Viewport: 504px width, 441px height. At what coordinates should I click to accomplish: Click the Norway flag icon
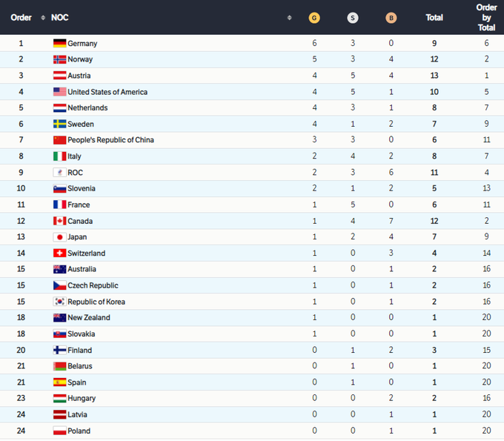tap(59, 59)
